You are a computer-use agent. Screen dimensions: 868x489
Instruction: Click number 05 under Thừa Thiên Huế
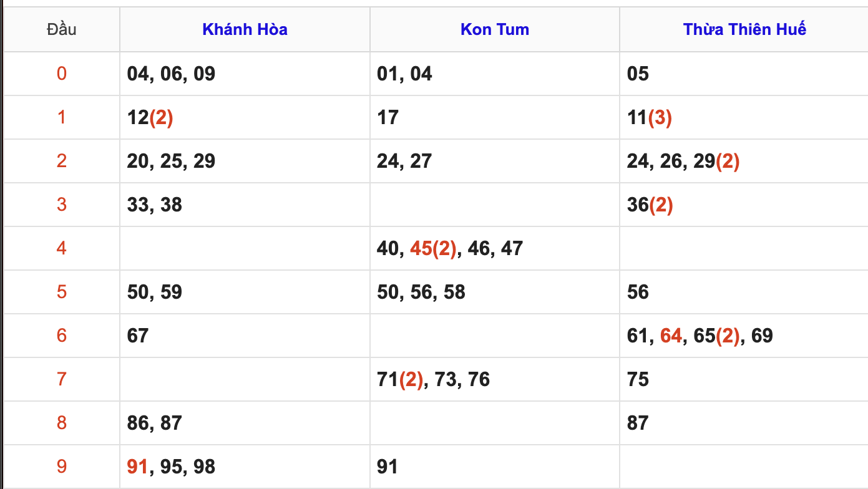pos(638,74)
